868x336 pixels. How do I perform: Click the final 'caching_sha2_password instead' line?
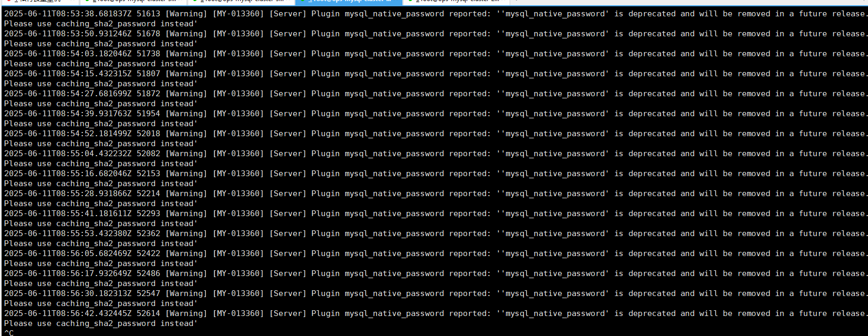point(126,323)
